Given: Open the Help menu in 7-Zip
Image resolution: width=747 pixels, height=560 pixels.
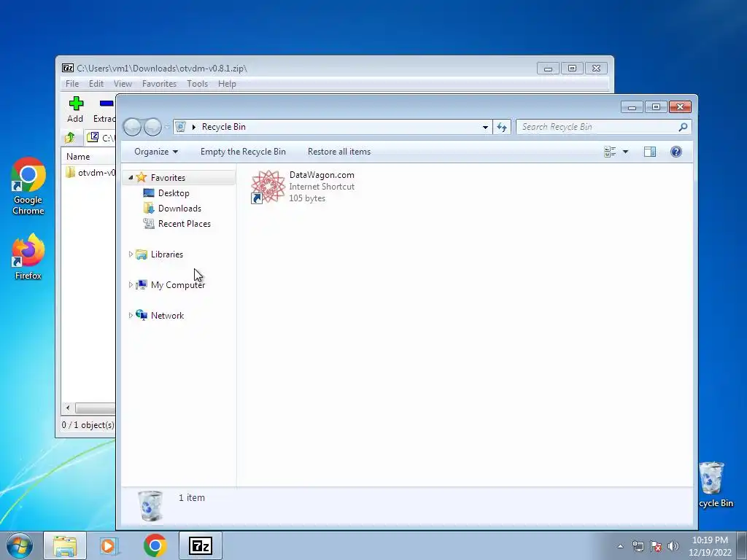Looking at the screenshot, I should [227, 84].
